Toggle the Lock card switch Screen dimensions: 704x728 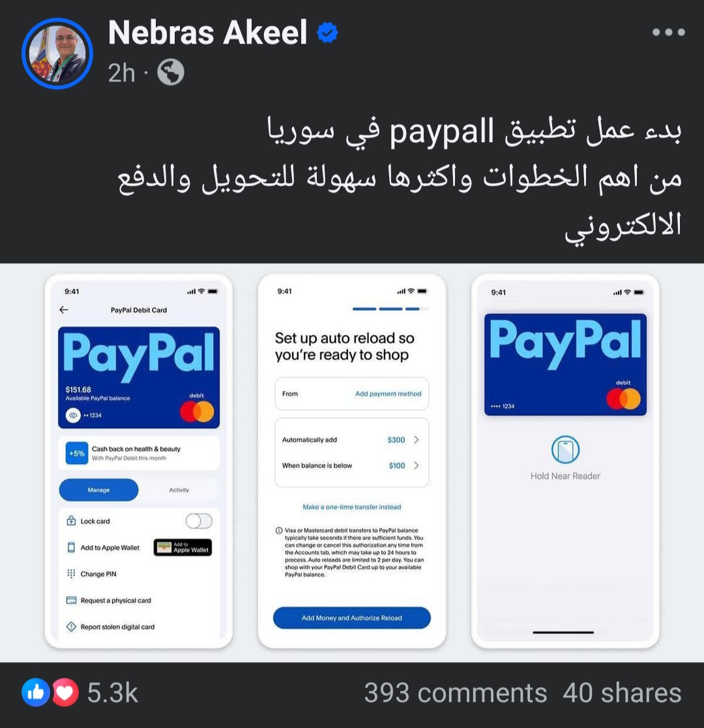pyautogui.click(x=199, y=521)
